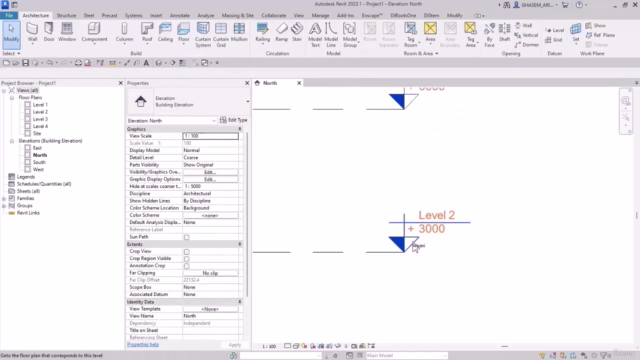The image size is (640, 360).
Task: Open the Room & Area panel dropdown
Action: click(x=421, y=53)
